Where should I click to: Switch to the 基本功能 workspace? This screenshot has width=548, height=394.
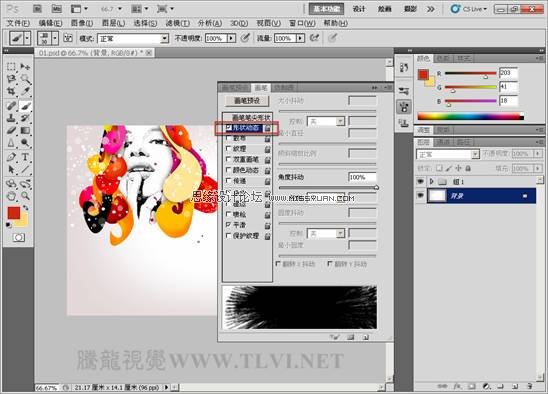(x=326, y=9)
